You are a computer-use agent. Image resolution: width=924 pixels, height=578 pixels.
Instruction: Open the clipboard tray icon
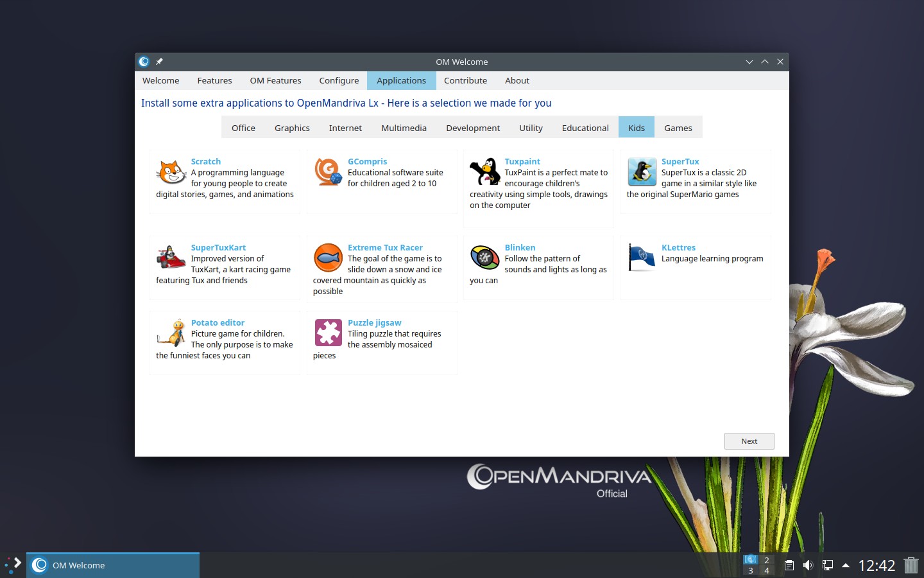pyautogui.click(x=789, y=565)
